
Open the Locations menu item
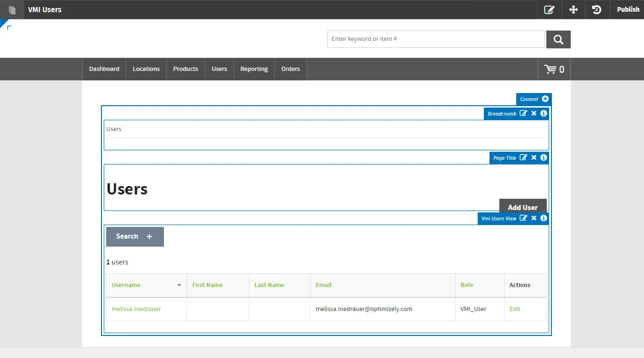coord(146,69)
